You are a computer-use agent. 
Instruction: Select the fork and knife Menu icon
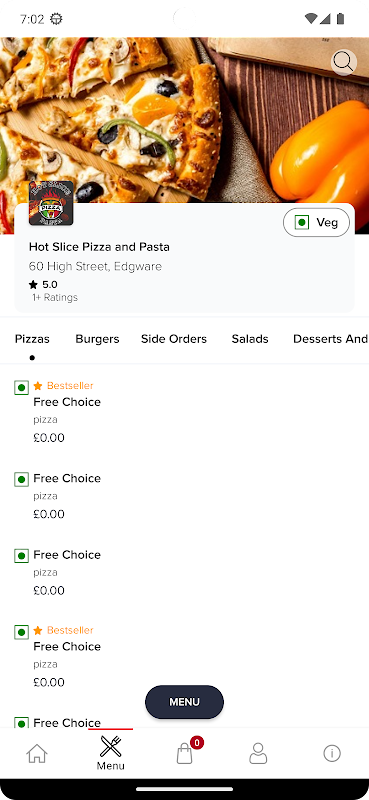click(110, 746)
